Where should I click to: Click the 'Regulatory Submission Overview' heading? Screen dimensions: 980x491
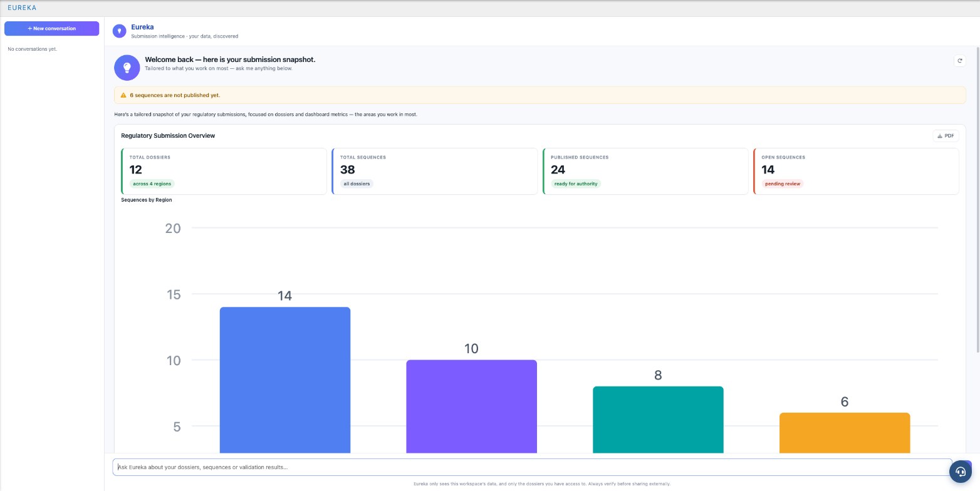168,136
